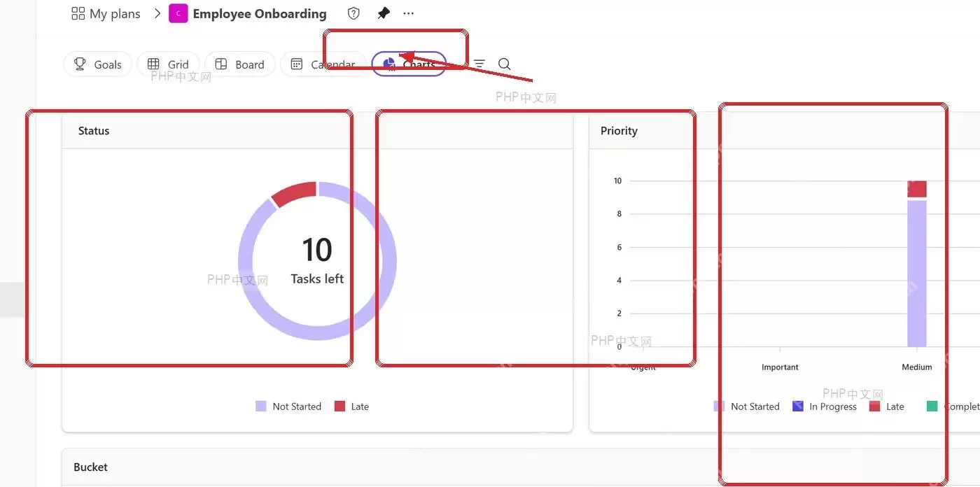Open the Employee Onboarding plan title
This screenshot has height=487, width=980.
260,14
